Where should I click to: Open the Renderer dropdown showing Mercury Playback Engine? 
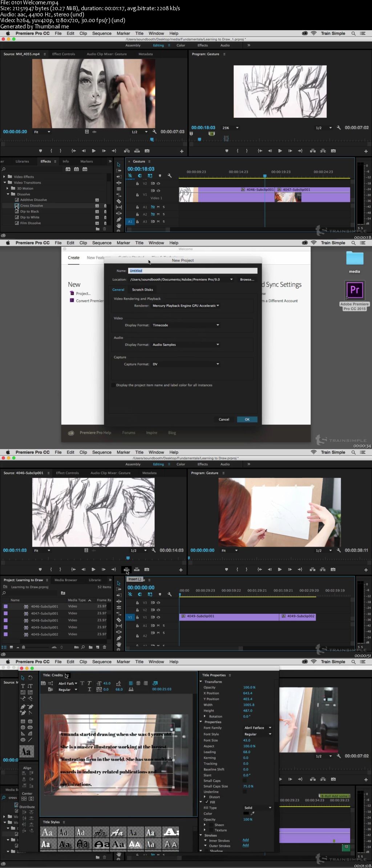186,305
